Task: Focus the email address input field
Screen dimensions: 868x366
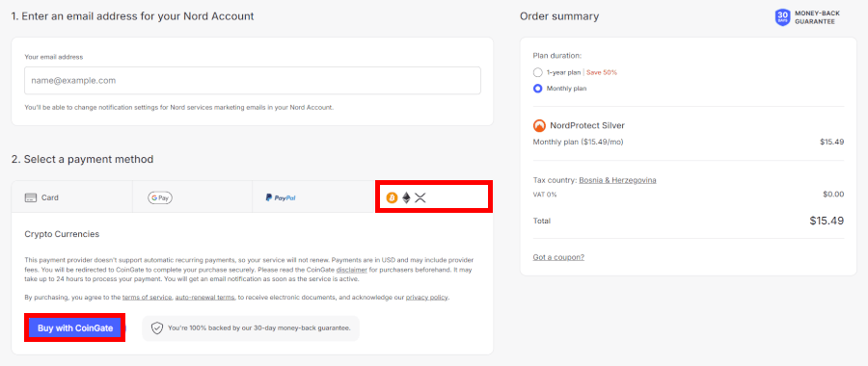Action: point(253,81)
